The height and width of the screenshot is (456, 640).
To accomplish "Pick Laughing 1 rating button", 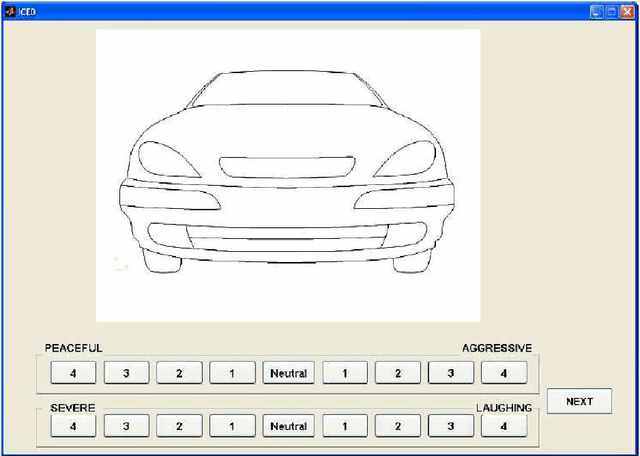I will click(x=345, y=426).
